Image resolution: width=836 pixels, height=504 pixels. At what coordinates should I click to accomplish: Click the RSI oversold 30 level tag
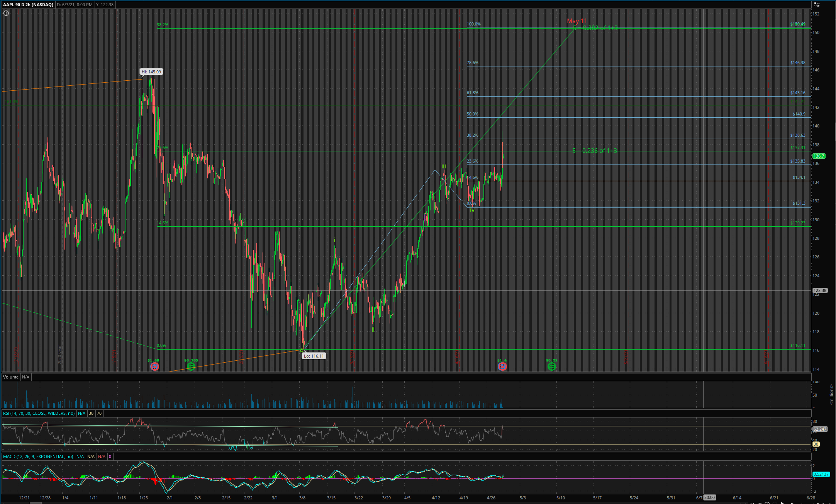[91, 413]
